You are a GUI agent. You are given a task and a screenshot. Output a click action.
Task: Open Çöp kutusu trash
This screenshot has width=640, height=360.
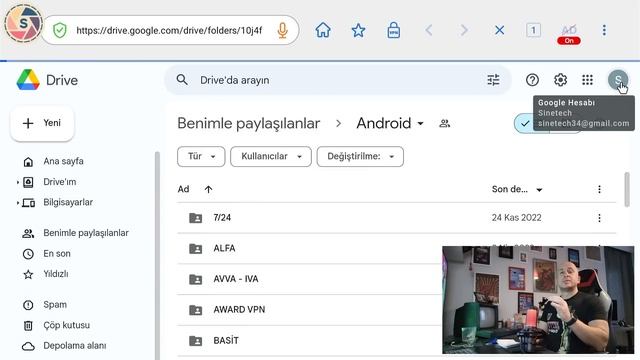click(67, 325)
